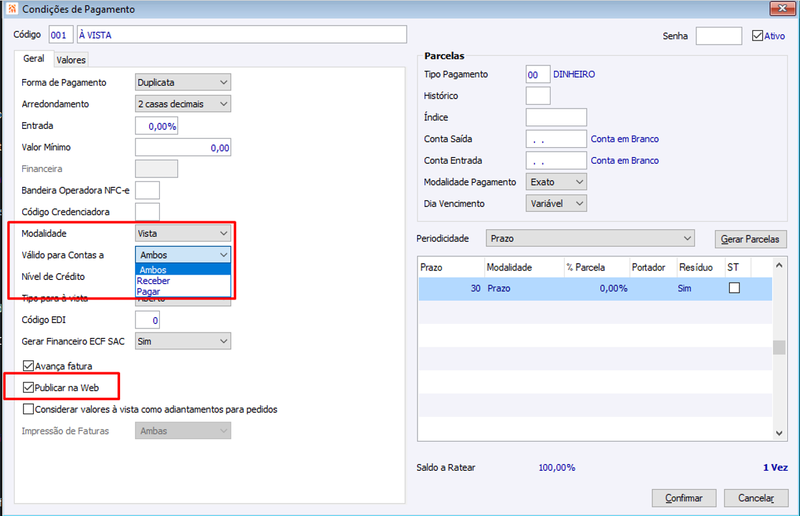Image resolution: width=800 pixels, height=516 pixels.
Task: Click the Conta Entrada field
Action: tap(556, 160)
